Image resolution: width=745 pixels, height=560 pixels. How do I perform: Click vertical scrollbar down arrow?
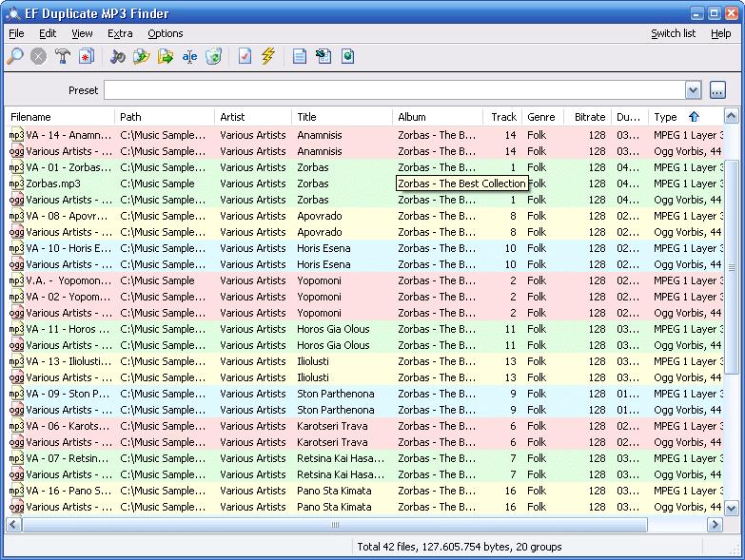point(731,508)
